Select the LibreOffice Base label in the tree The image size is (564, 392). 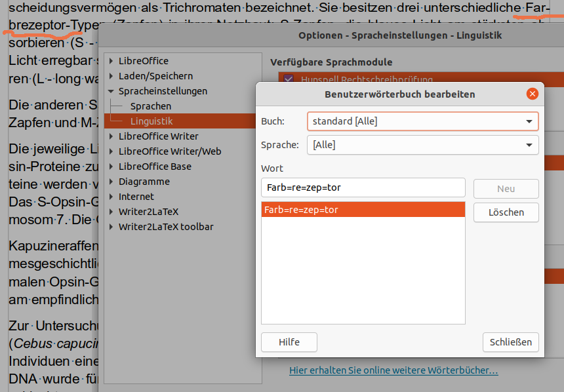click(155, 167)
